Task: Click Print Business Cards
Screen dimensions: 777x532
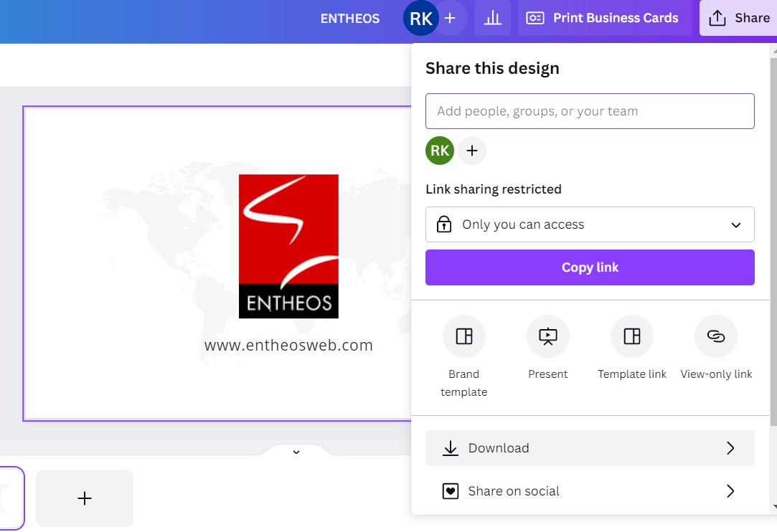Action: [x=604, y=18]
